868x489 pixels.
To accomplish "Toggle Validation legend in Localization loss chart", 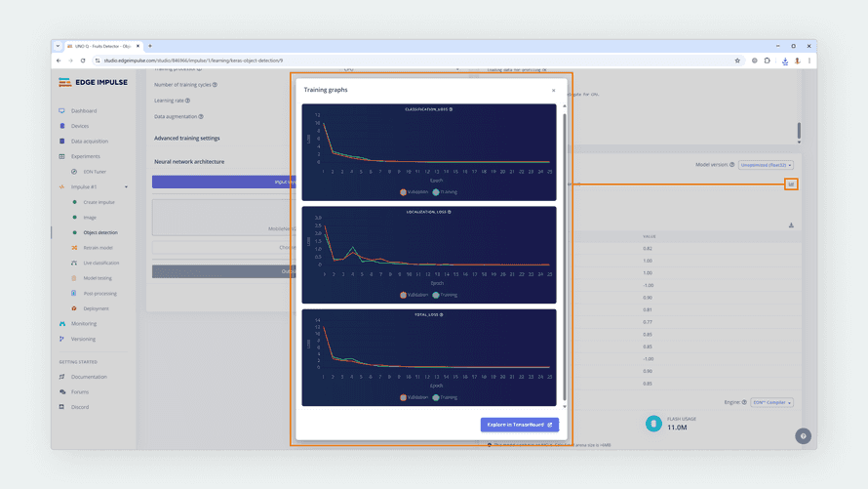I will (414, 295).
